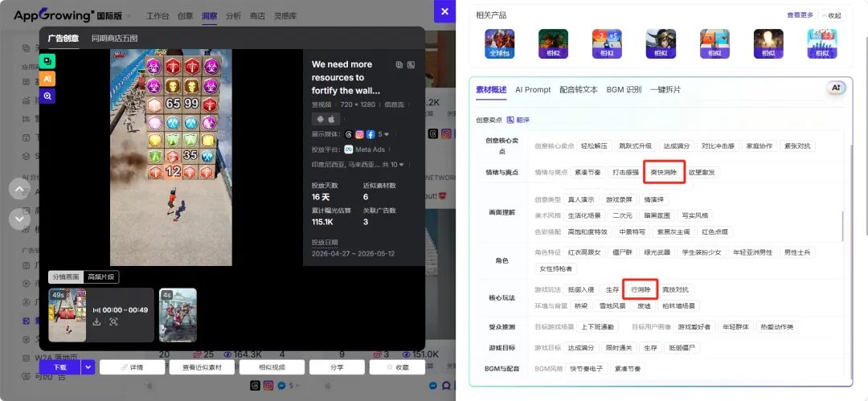The image size is (868, 401).
Task: Copy the ad title text icon
Action: pos(399,65)
